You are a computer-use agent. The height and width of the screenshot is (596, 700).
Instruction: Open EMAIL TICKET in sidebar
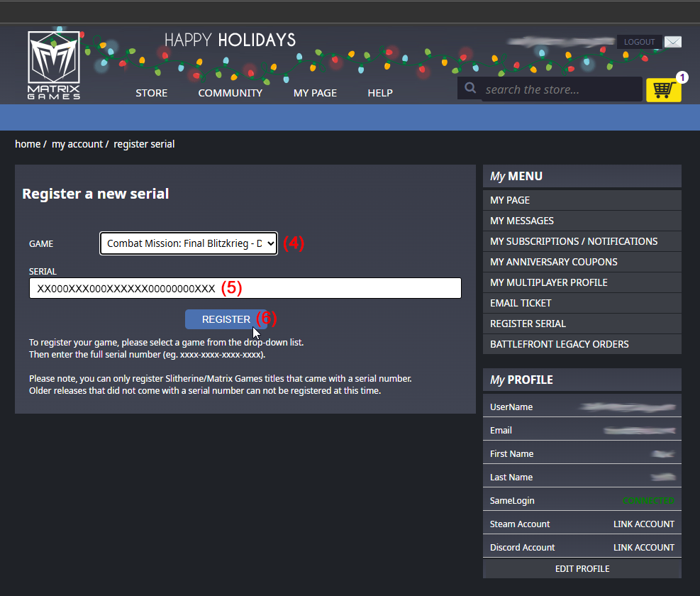pos(582,303)
